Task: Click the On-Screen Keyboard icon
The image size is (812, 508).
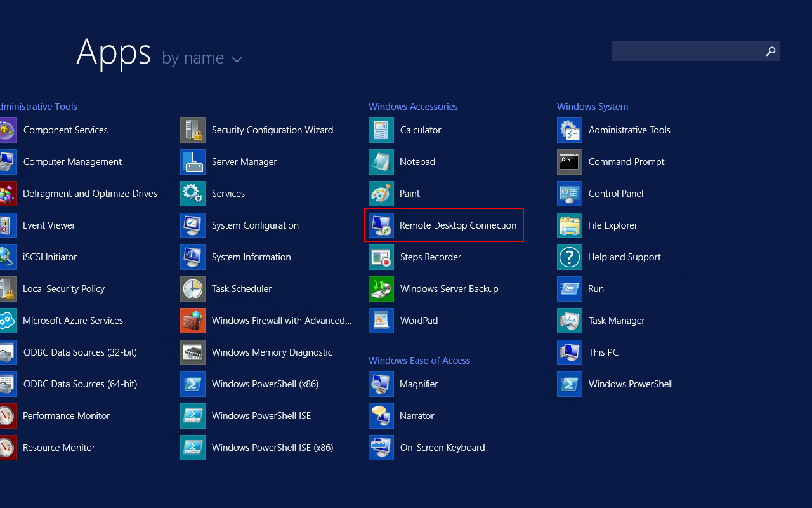Action: 381,448
